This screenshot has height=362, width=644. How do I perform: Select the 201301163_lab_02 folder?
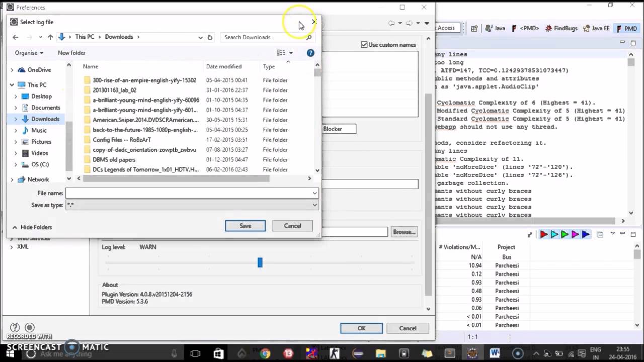point(114,90)
